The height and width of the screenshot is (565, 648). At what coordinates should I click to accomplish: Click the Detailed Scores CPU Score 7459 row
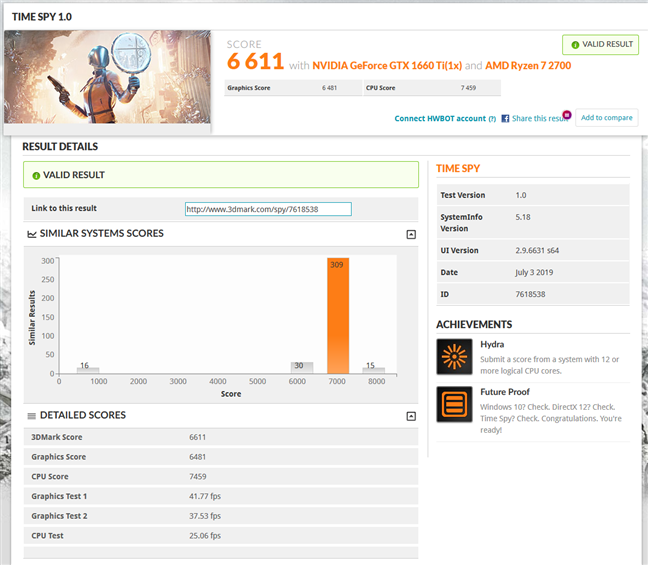221,477
